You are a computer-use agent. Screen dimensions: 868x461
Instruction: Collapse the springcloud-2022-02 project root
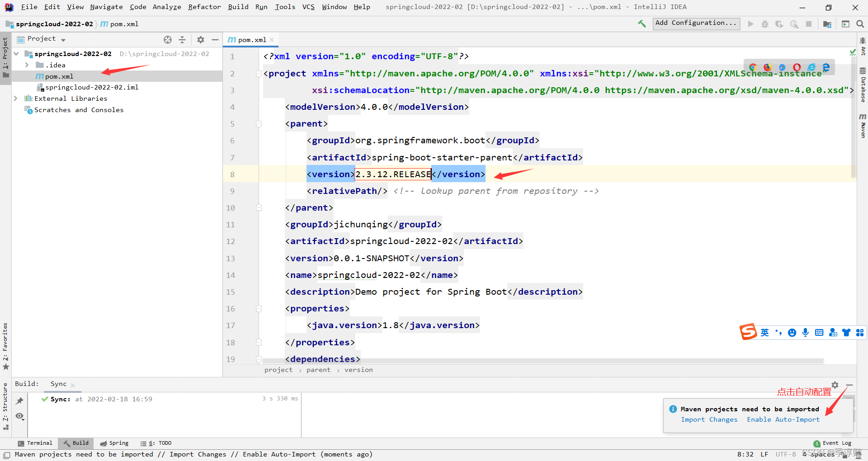(17, 54)
